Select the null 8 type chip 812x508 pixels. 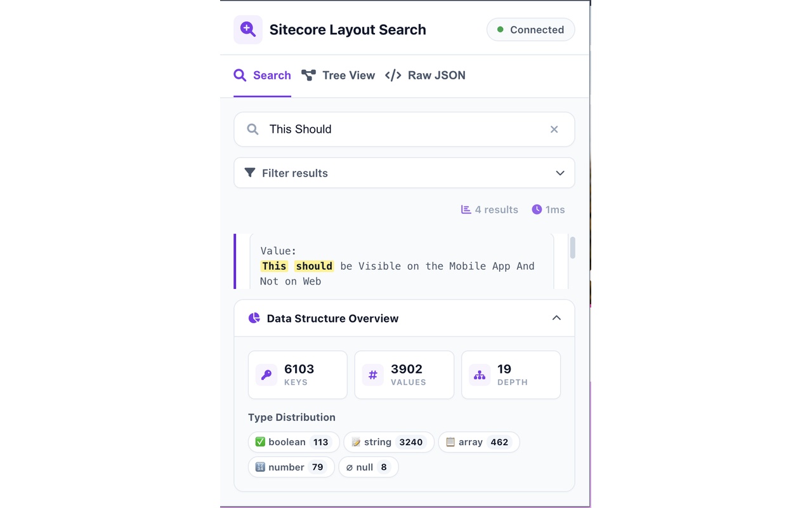[x=369, y=467]
